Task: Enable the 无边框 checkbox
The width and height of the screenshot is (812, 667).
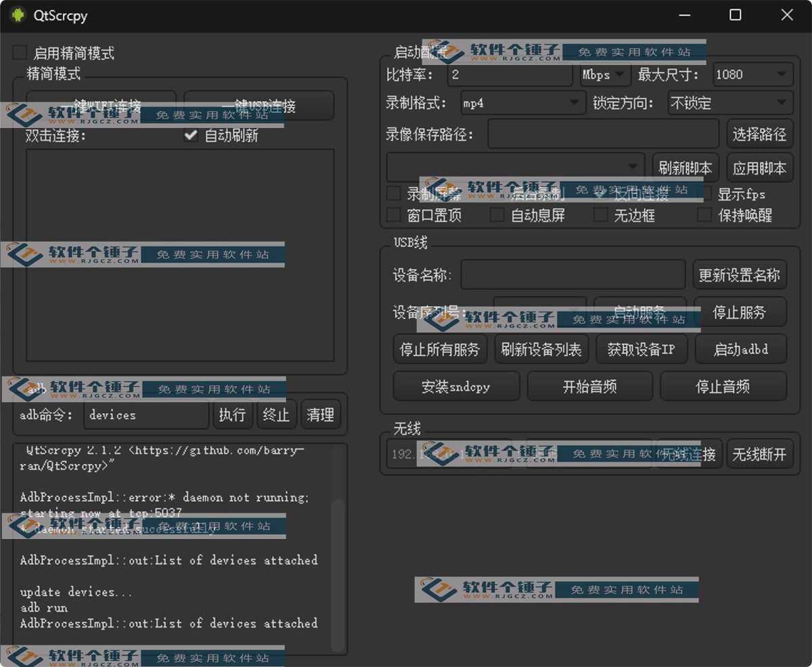Action: click(x=600, y=215)
